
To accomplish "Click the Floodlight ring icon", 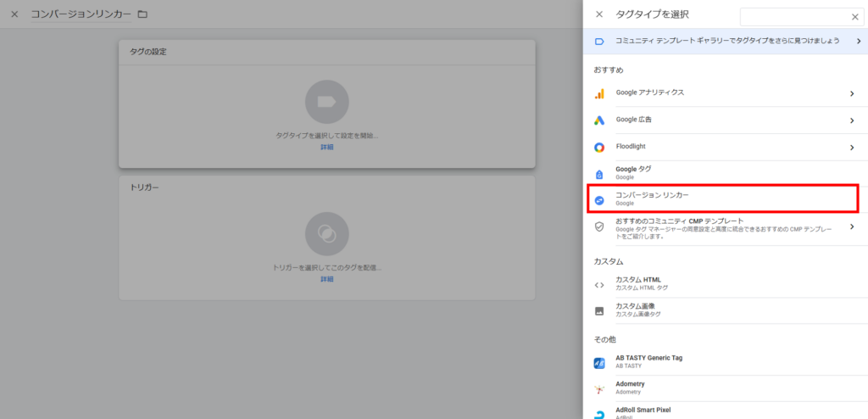I will 599,148.
